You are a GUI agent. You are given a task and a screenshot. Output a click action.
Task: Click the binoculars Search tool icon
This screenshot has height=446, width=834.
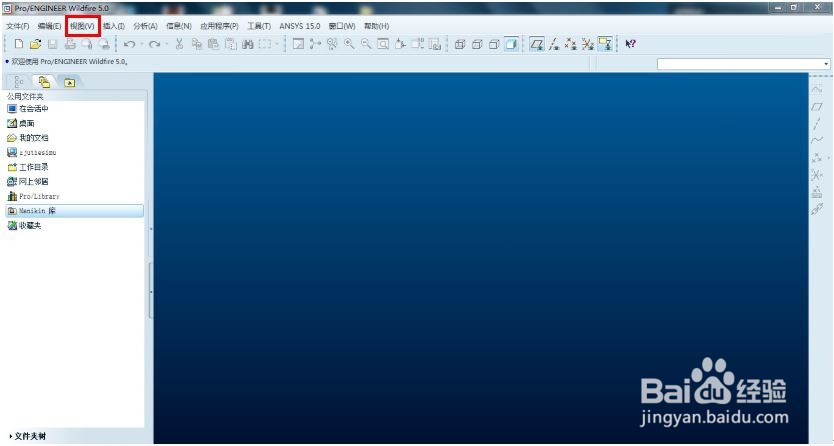(x=248, y=44)
